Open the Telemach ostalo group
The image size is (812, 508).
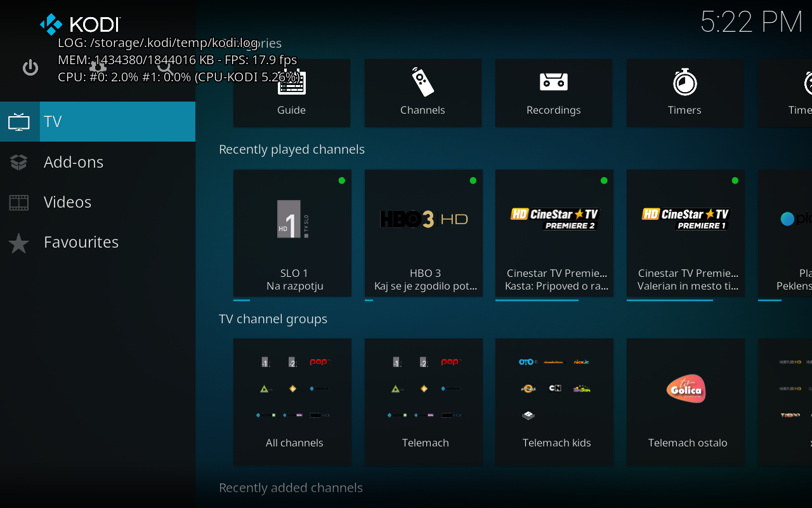click(x=686, y=403)
